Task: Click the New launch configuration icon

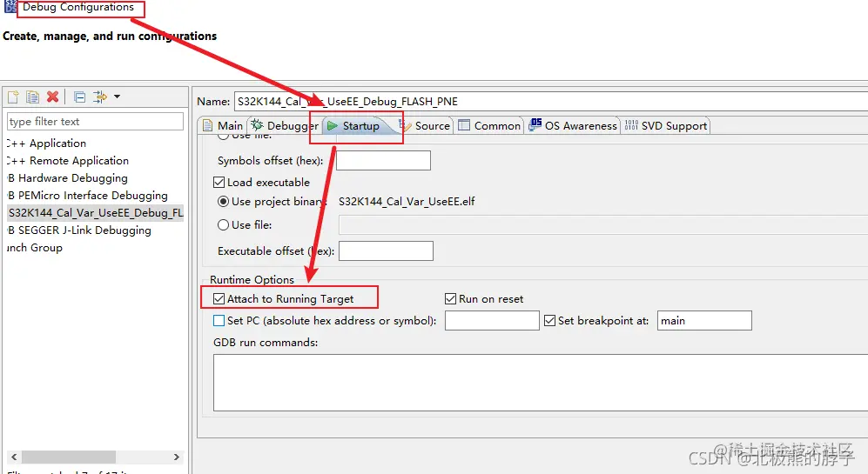Action: coord(13,97)
